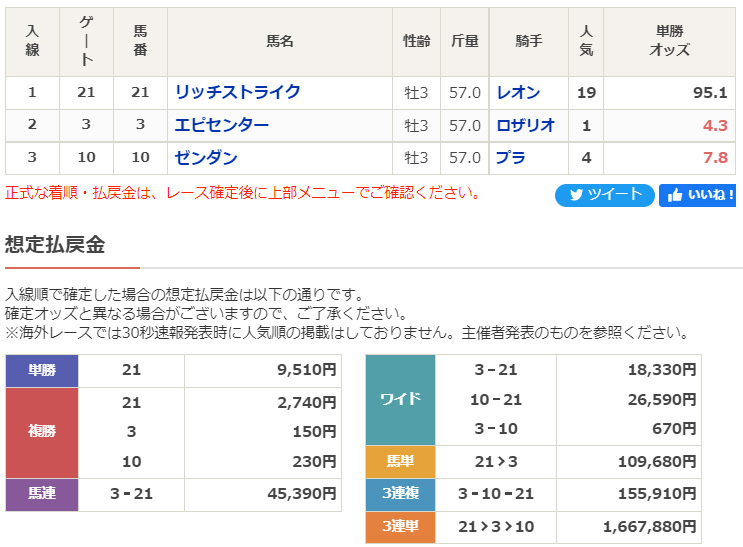743x547 pixels.
Task: Open horse ゼンダン link
Action: point(206,157)
